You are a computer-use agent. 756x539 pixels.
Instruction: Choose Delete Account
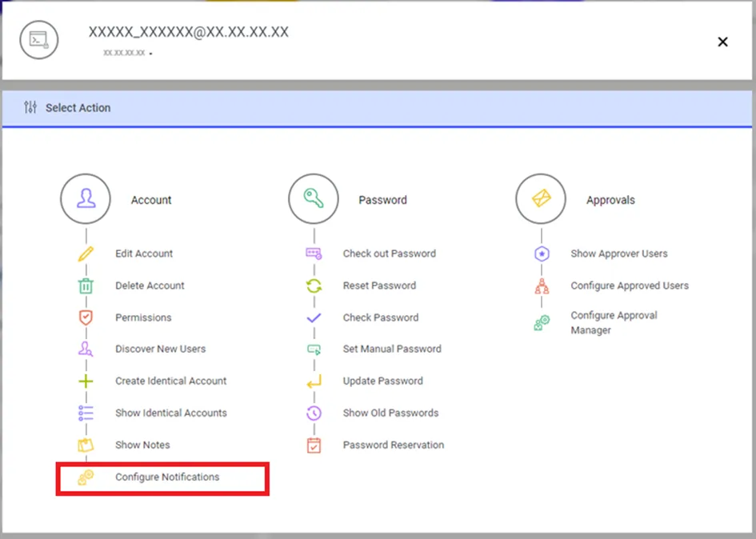(150, 285)
